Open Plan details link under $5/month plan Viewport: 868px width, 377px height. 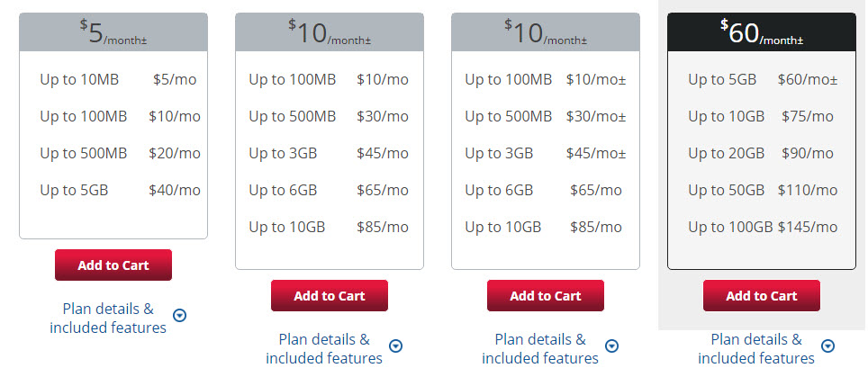108,318
